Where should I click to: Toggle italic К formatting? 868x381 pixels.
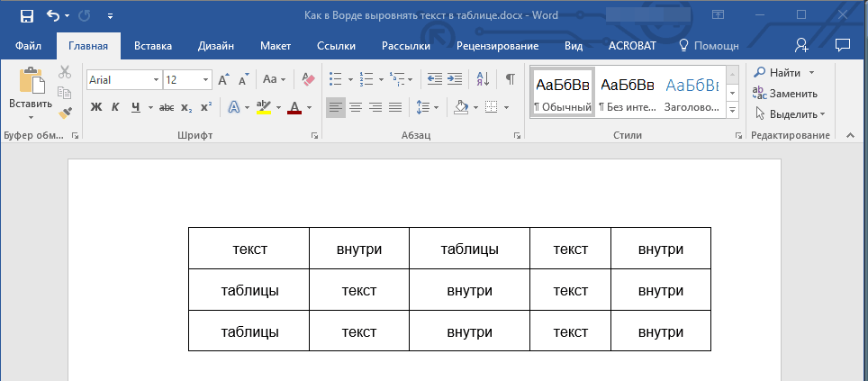pos(115,107)
